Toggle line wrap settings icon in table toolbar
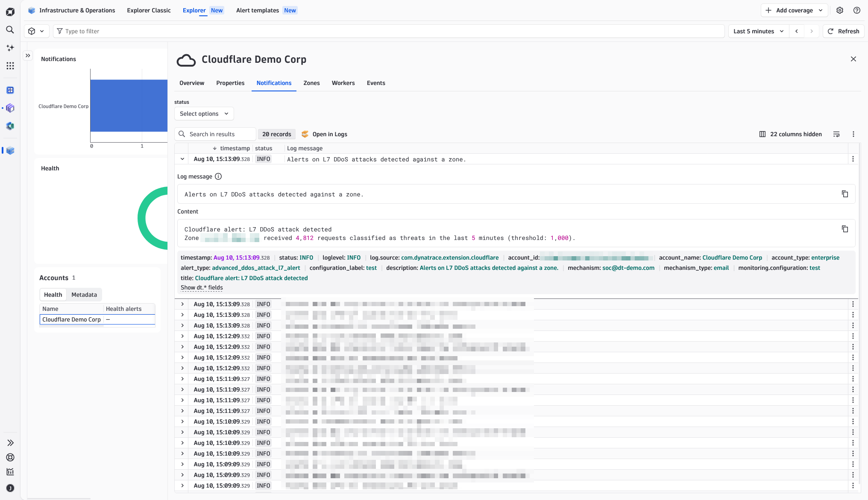 [x=836, y=134]
